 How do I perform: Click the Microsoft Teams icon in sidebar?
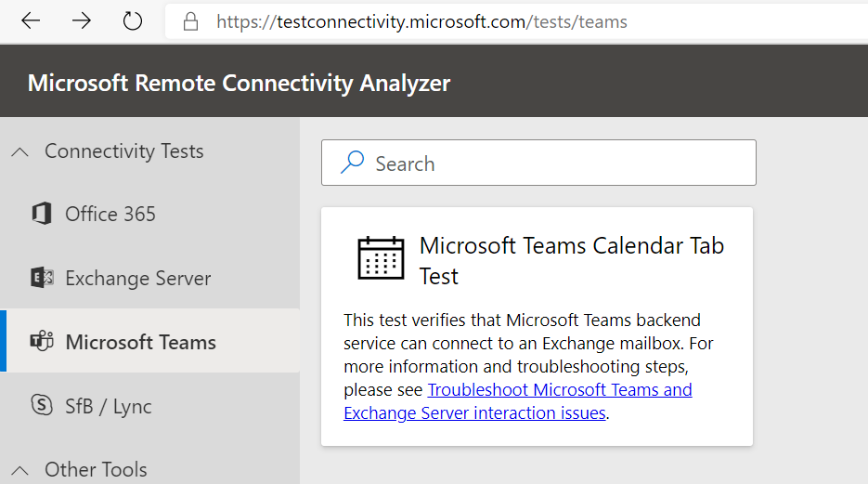coord(41,342)
